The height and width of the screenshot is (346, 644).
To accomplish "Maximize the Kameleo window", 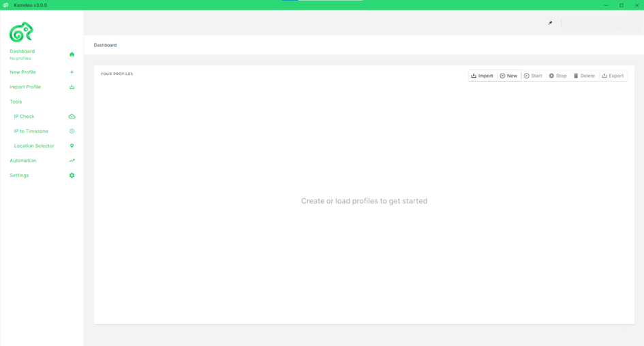I will [x=622, y=5].
